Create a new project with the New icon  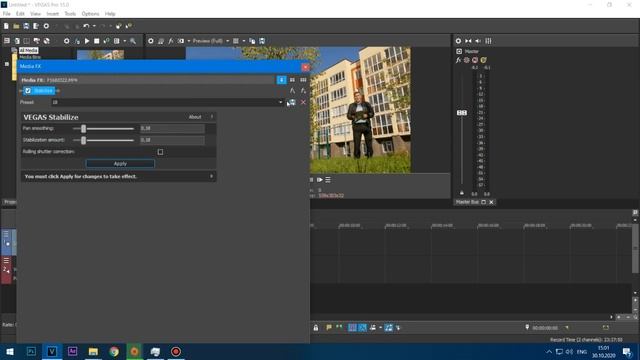(6, 26)
